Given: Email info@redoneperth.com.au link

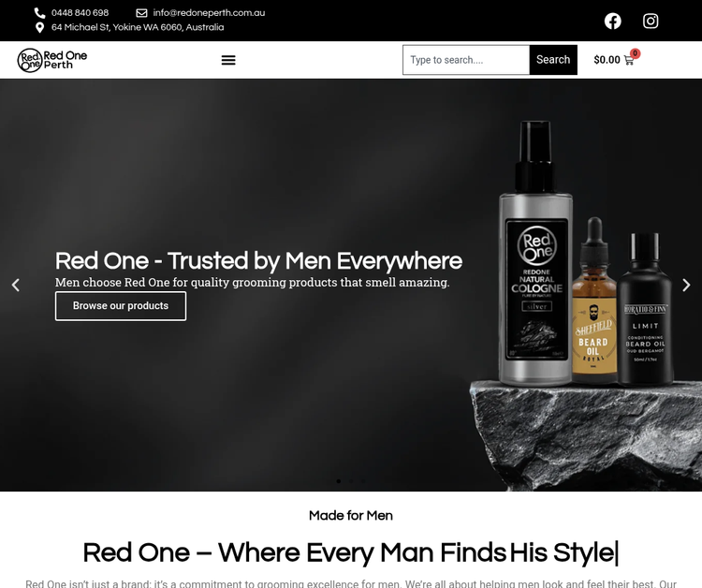Looking at the screenshot, I should tap(209, 13).
